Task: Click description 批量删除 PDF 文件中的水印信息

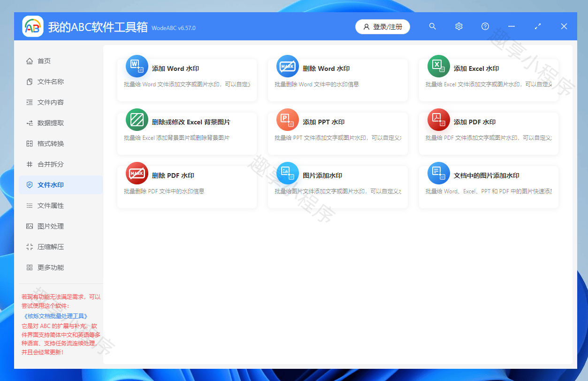Action: click(x=164, y=191)
